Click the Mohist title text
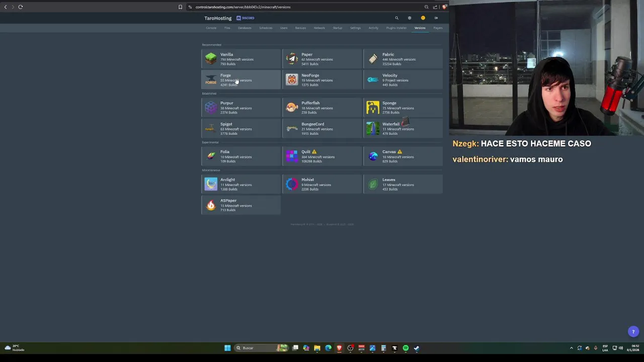The height and width of the screenshot is (362, 644). [307, 179]
